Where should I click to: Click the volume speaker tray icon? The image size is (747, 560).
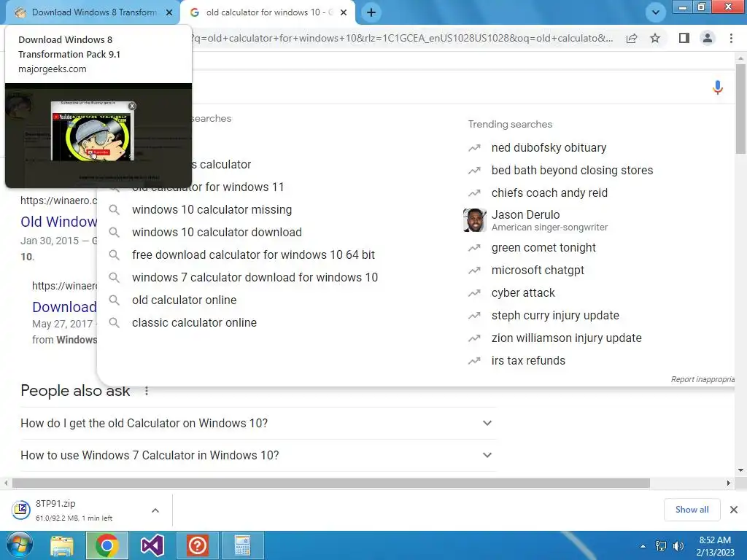[x=678, y=546]
